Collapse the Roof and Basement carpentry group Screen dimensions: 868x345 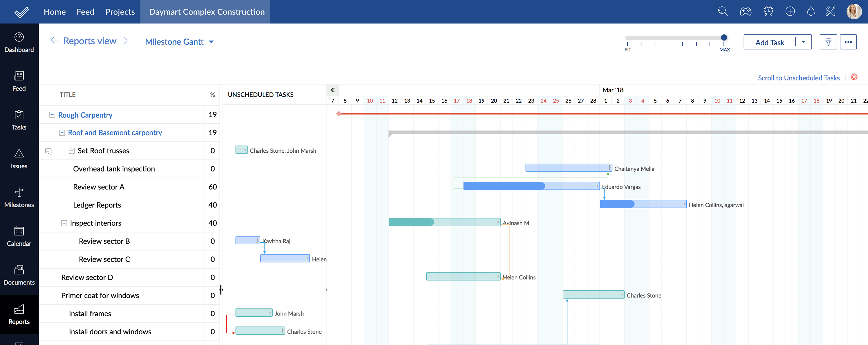62,132
